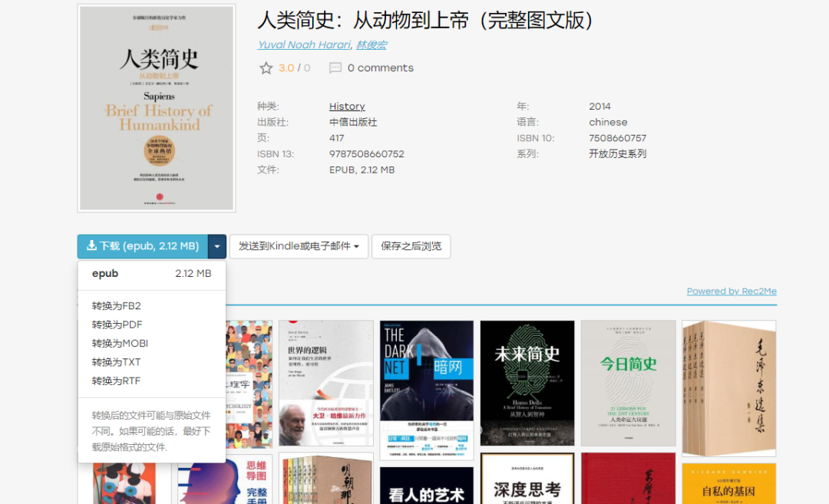
Task: Click the series name 开放历史系列
Action: (617, 153)
